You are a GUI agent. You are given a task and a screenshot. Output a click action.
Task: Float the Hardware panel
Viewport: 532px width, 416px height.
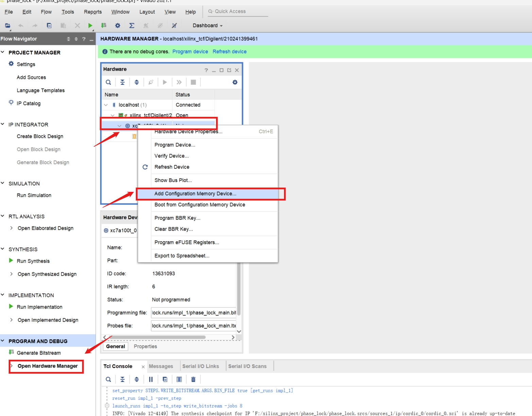[x=229, y=70]
